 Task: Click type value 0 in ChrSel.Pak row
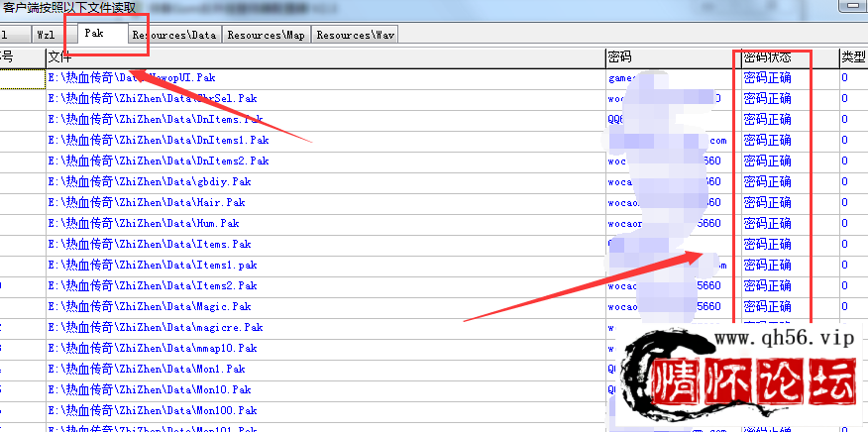[845, 98]
